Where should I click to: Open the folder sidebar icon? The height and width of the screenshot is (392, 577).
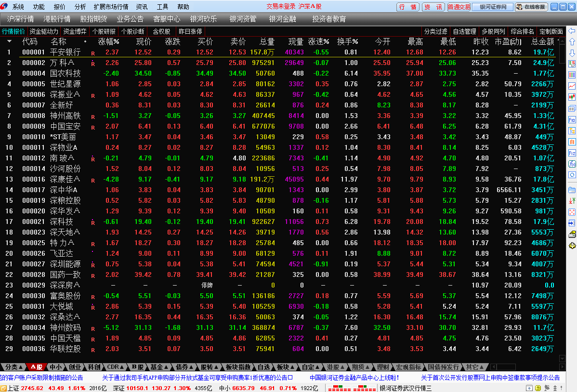pos(572,190)
